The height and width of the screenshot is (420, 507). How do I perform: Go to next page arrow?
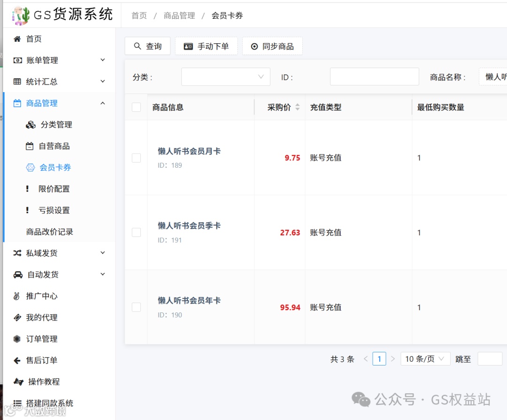tap(393, 359)
